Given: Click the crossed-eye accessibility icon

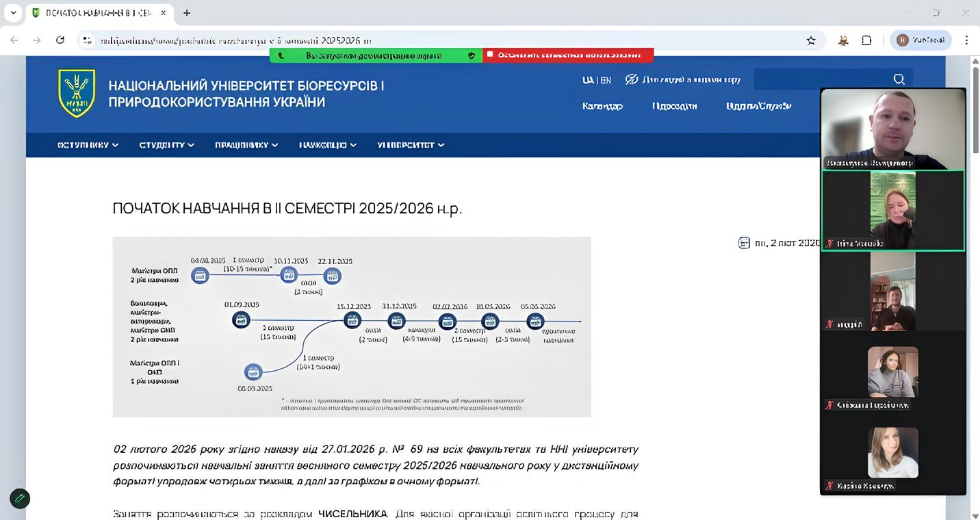Looking at the screenshot, I should pos(632,79).
